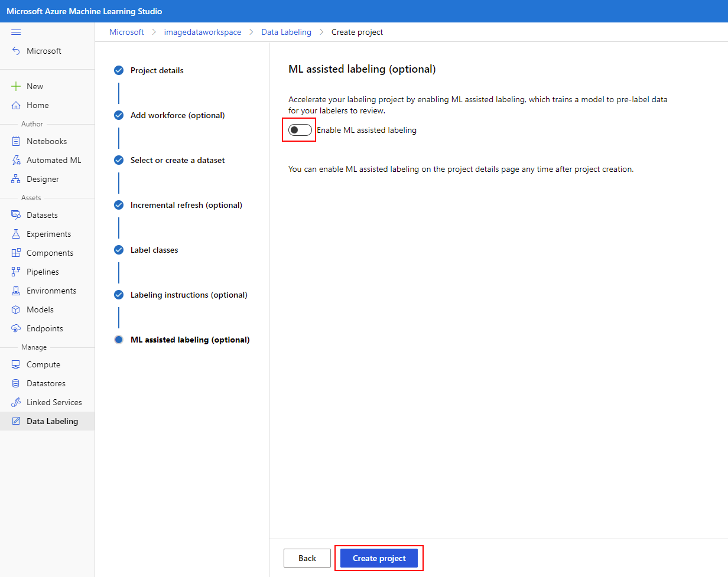Click New in the sidebar
Screen dimensions: 728x577
point(47,86)
